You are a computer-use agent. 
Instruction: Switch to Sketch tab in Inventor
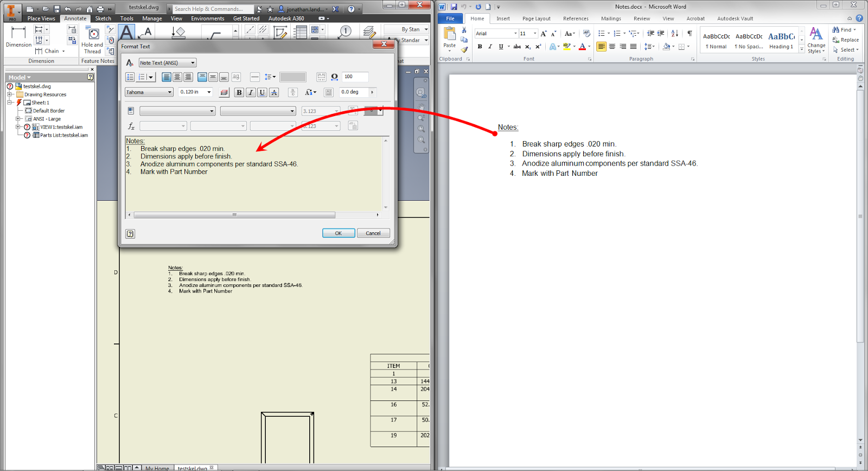[103, 18]
